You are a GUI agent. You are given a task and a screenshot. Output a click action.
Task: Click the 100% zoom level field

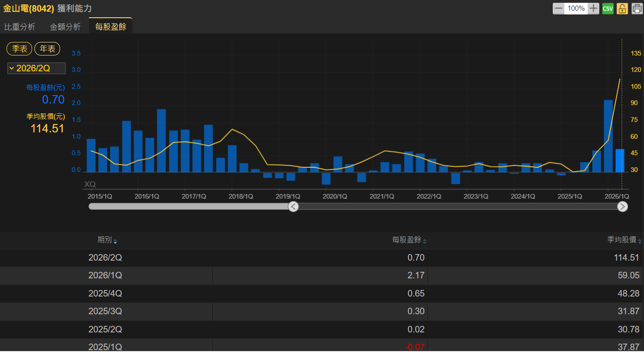576,8
